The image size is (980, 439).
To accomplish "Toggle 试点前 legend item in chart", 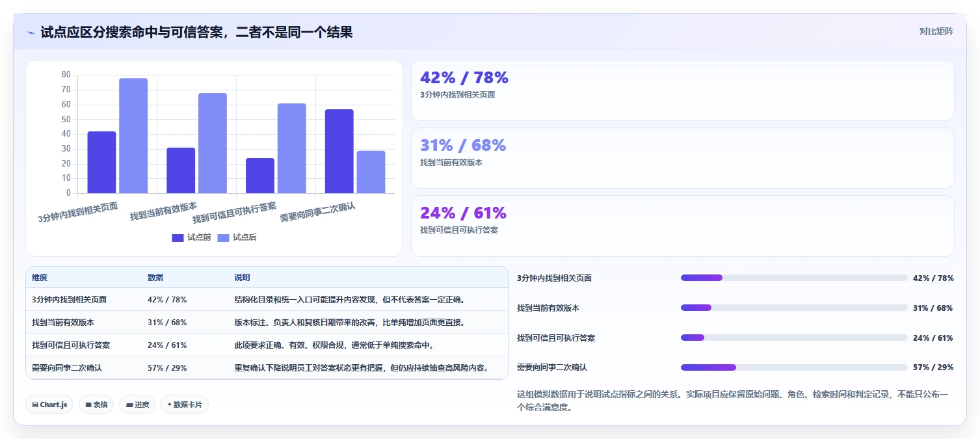I will click(x=191, y=237).
